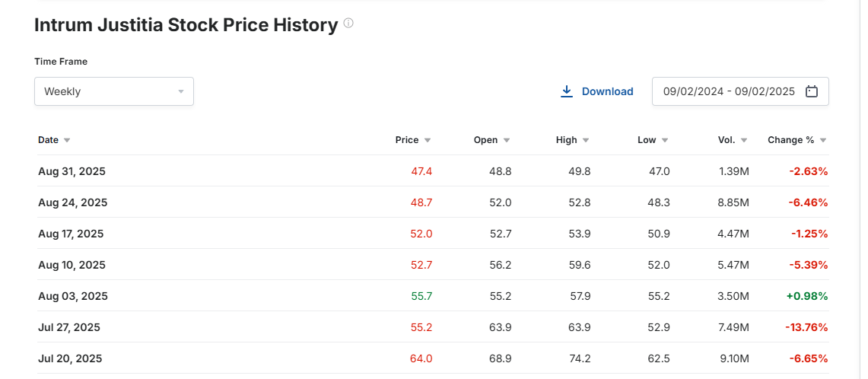Click the Time Frame dropdown caret

click(181, 91)
